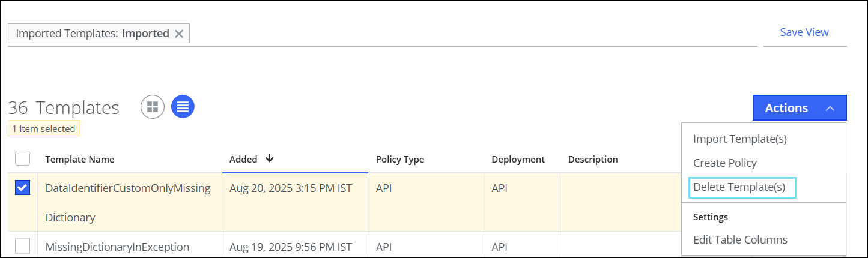Toggle the select-all header checkbox

(x=22, y=158)
